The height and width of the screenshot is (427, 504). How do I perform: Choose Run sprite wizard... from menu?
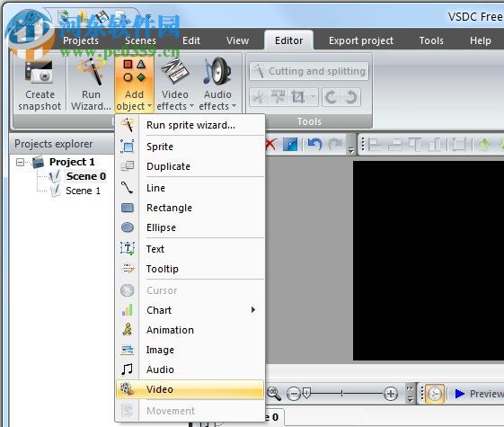(190, 125)
